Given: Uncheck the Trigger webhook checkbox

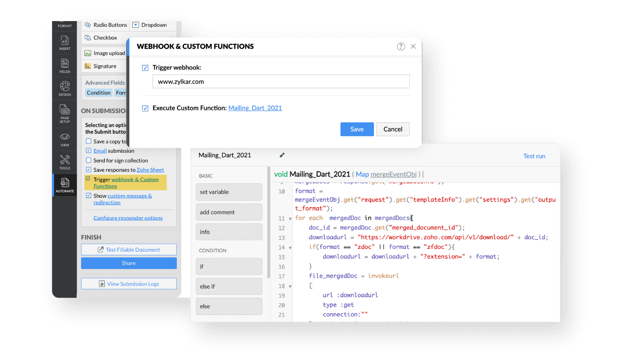Looking at the screenshot, I should coord(145,68).
